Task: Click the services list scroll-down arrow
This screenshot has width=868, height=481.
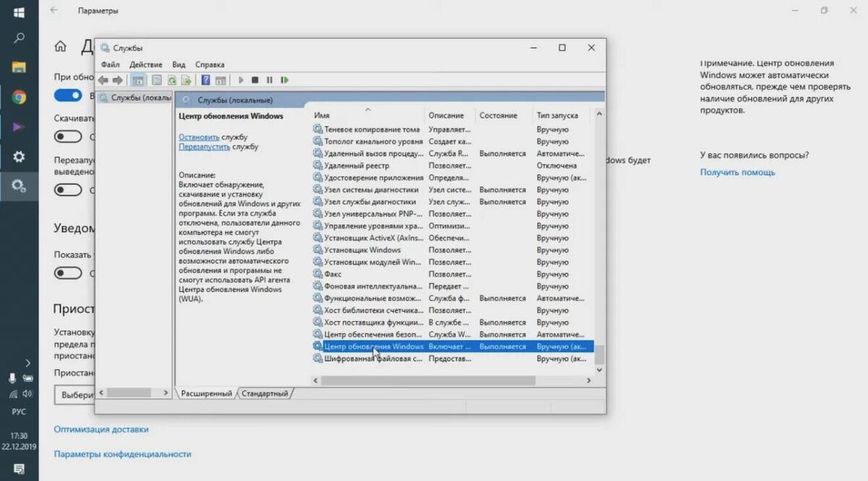Action: [x=598, y=369]
